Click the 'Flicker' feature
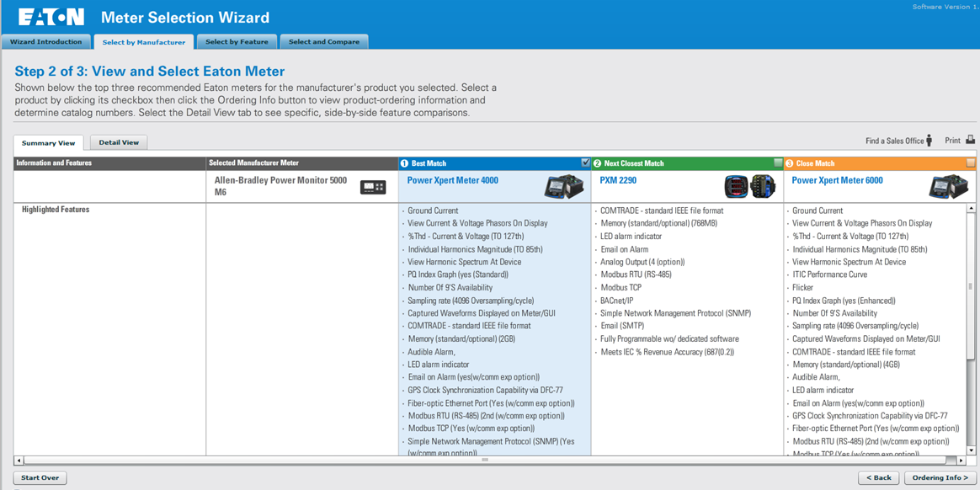The width and height of the screenshot is (980, 490). pyautogui.click(x=802, y=287)
